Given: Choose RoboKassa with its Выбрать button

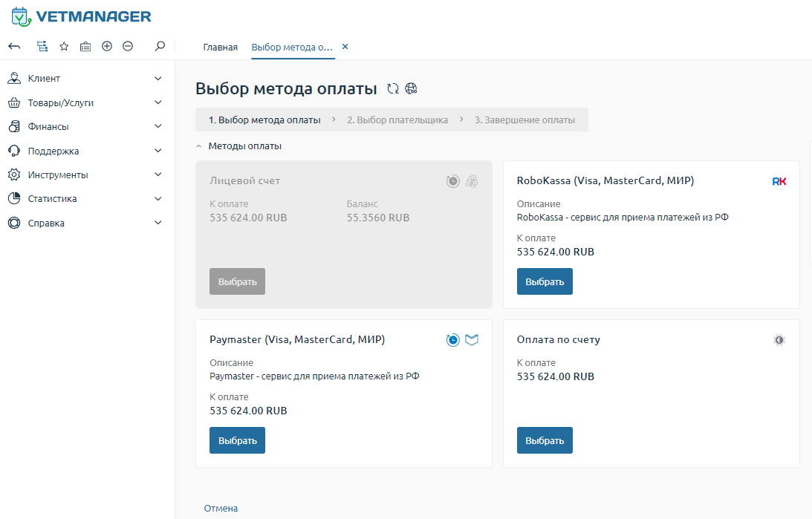Looking at the screenshot, I should (x=545, y=281).
